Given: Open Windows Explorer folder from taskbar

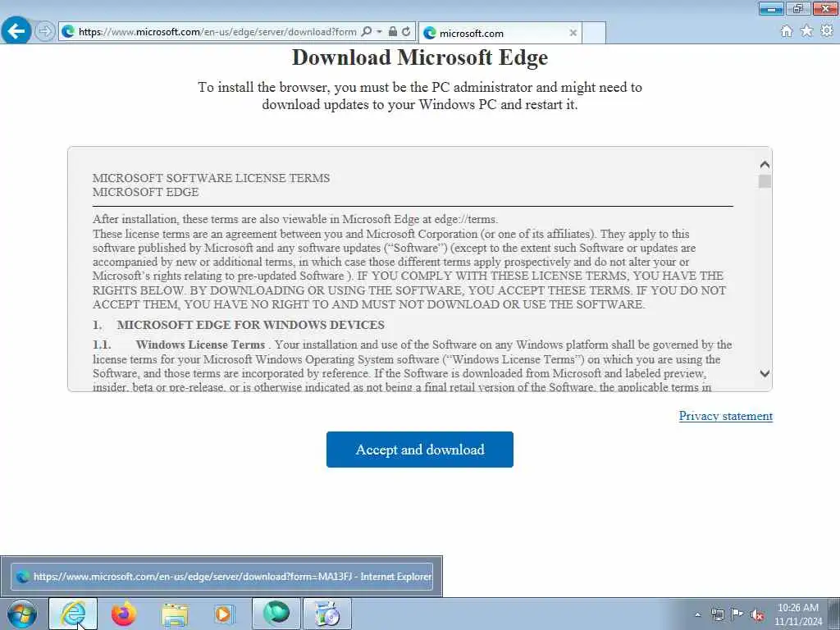Looking at the screenshot, I should (175, 614).
